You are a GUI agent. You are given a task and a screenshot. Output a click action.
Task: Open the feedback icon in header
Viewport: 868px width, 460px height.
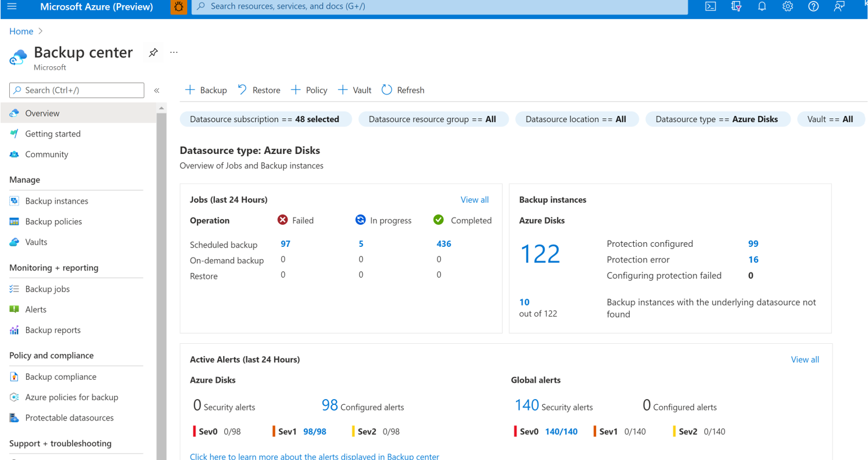click(839, 6)
